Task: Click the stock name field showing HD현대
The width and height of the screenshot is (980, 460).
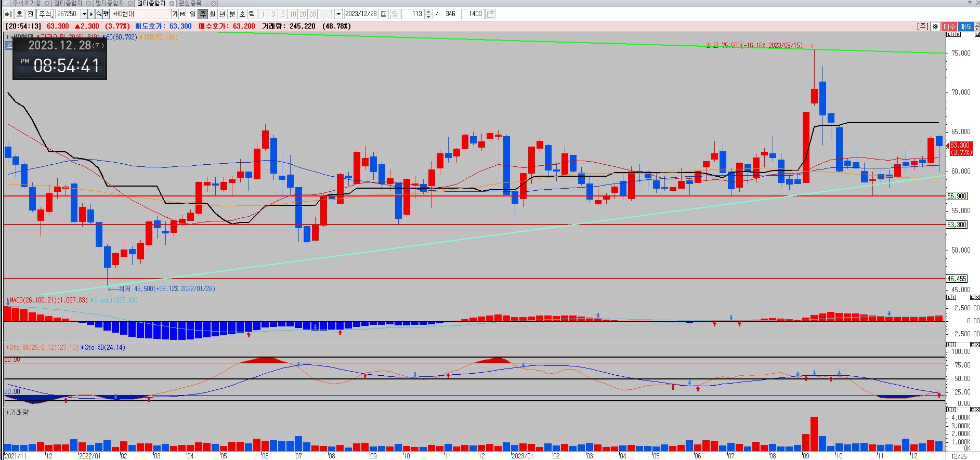Action: [x=141, y=14]
